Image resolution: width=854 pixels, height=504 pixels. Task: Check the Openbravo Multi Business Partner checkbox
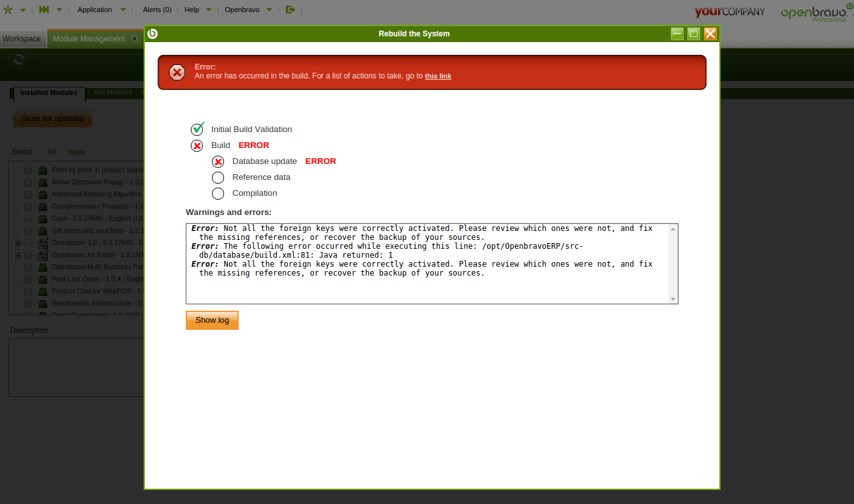tap(28, 267)
